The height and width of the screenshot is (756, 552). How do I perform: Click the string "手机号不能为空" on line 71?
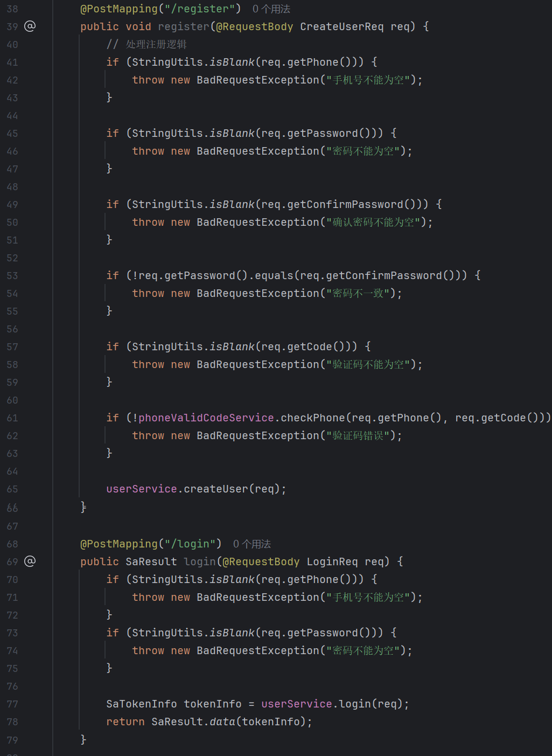(x=368, y=597)
